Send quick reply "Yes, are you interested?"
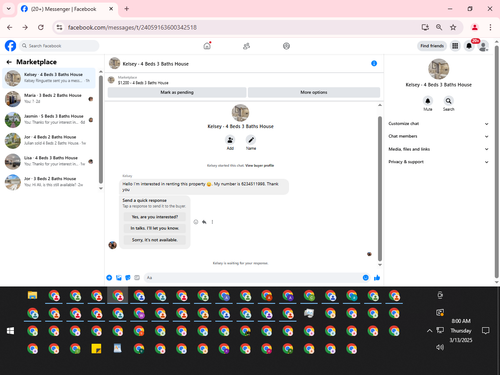The height and width of the screenshot is (375, 500). (x=155, y=217)
